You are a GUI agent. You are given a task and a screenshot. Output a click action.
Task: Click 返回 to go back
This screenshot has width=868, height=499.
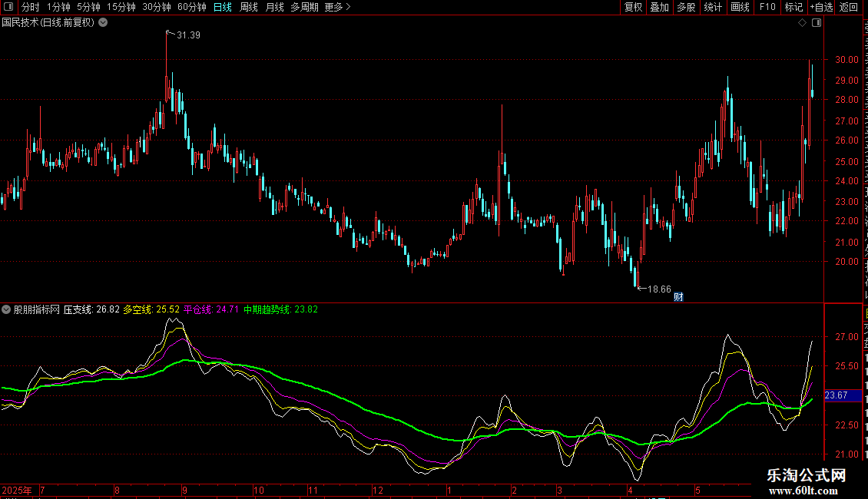[848, 7]
